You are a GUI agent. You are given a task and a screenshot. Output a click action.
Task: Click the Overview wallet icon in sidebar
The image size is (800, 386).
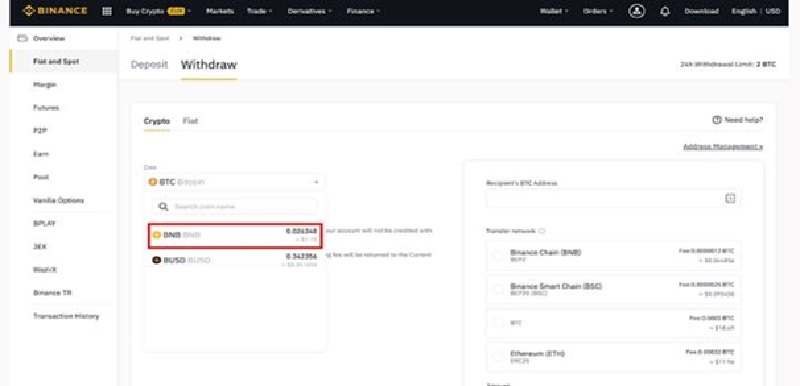pos(22,38)
